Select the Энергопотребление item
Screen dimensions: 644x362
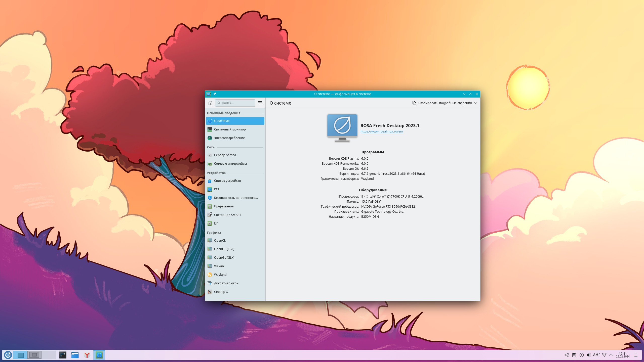click(229, 138)
